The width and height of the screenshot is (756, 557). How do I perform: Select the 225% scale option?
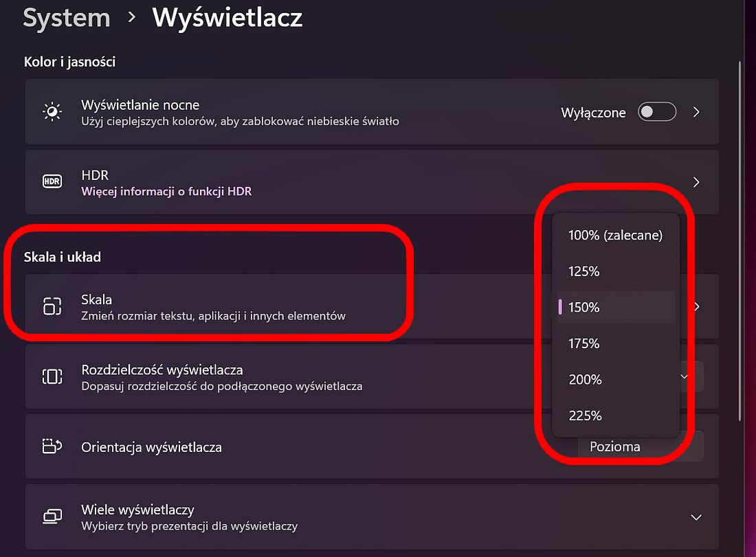(x=616, y=416)
